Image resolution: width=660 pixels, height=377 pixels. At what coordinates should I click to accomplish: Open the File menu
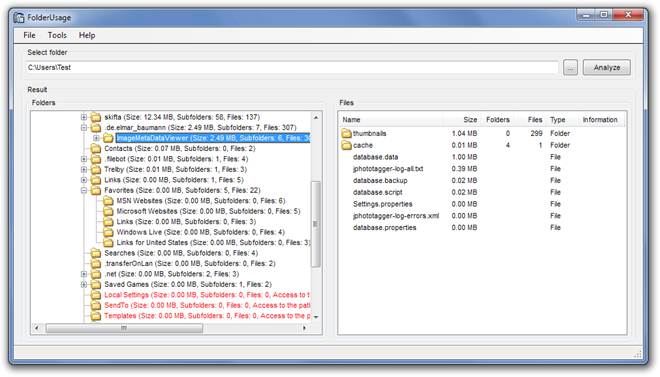29,35
